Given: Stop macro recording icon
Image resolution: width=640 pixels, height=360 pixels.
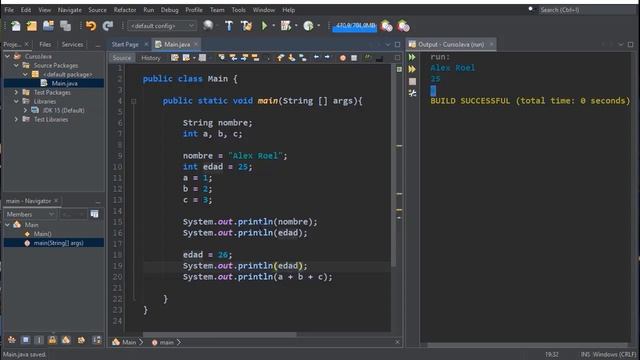Looking at the screenshot, I should (x=354, y=58).
